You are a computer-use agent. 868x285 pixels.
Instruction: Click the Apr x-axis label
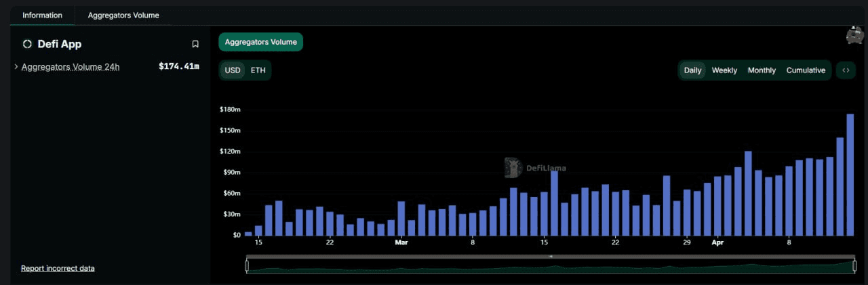717,242
